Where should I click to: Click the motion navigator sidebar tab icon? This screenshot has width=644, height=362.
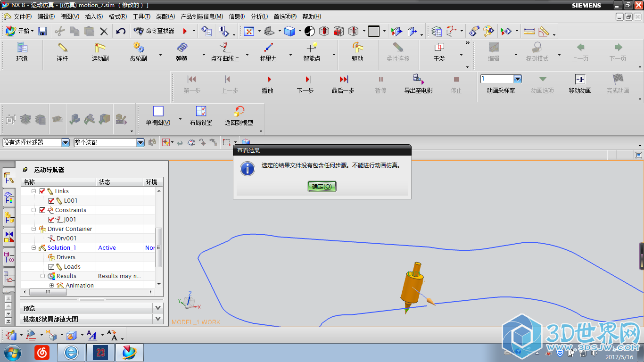click(8, 177)
